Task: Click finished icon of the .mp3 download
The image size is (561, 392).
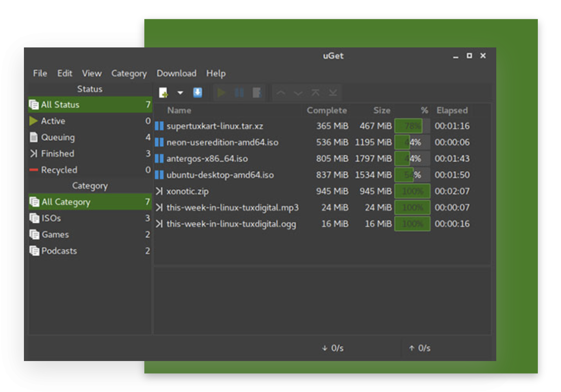Action: pyautogui.click(x=159, y=207)
